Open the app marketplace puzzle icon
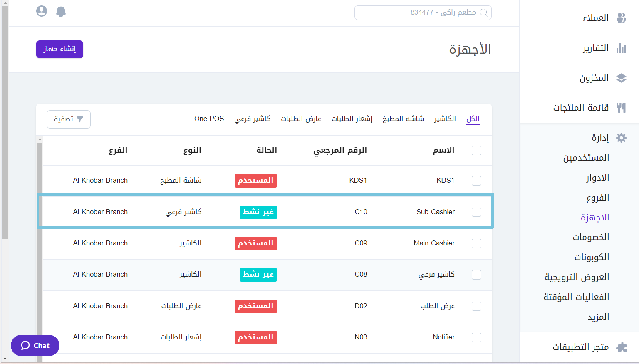The width and height of the screenshot is (639, 364). coord(621,347)
